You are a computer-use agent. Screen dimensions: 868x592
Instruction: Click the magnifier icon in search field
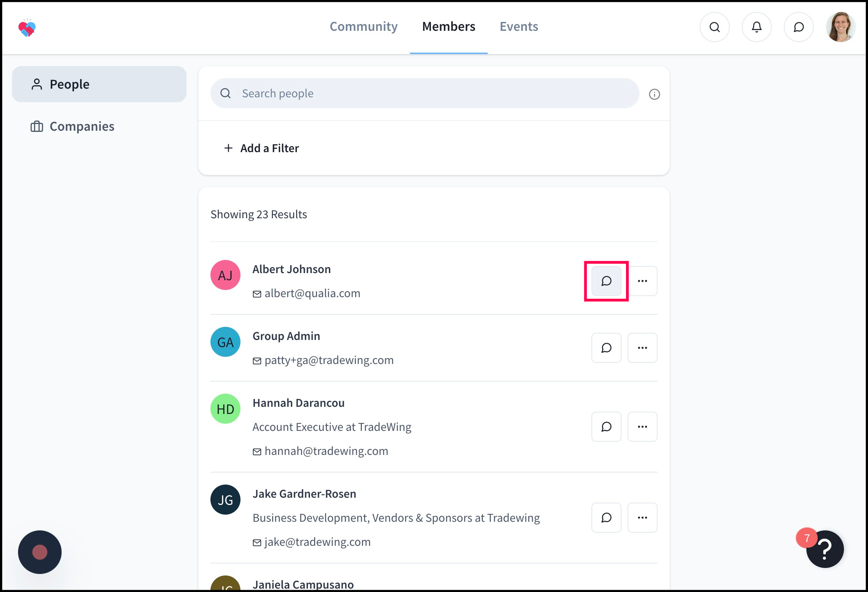click(225, 93)
